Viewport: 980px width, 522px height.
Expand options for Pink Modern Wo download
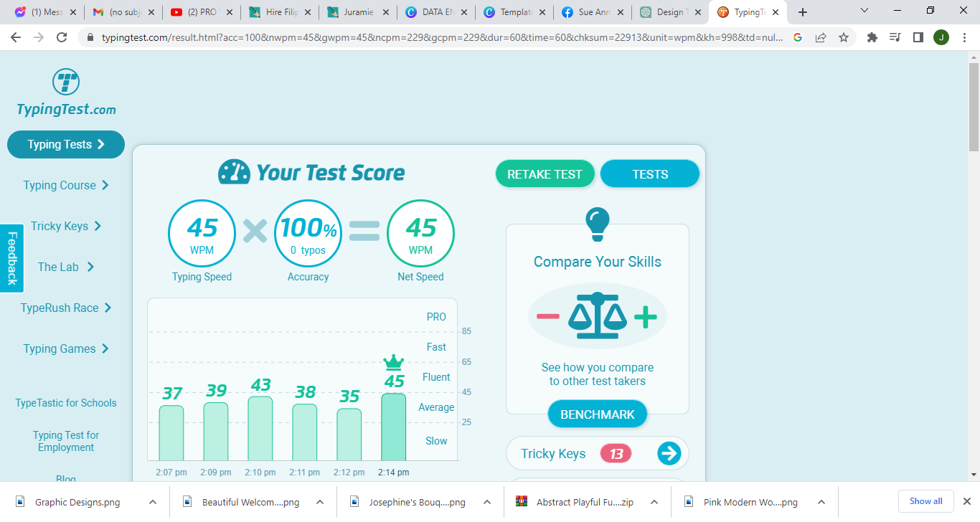click(821, 502)
